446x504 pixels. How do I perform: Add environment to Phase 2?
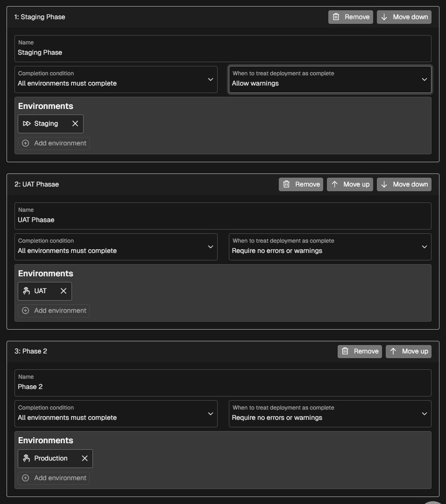[x=54, y=478]
